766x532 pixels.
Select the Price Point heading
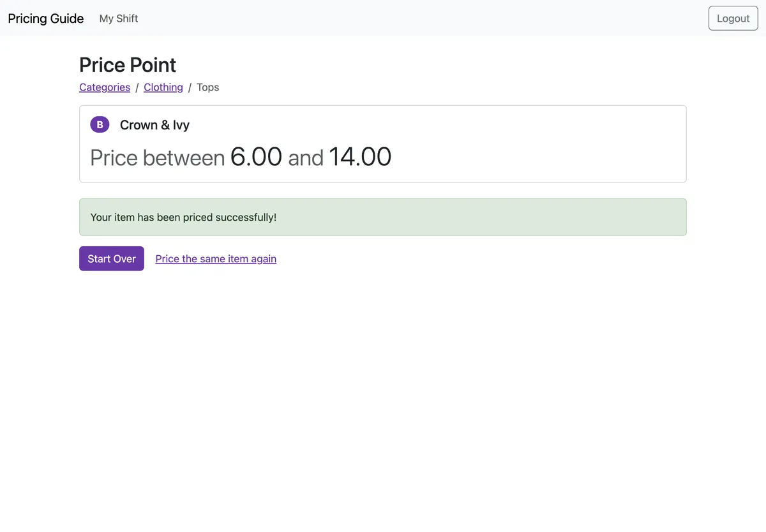[128, 65]
